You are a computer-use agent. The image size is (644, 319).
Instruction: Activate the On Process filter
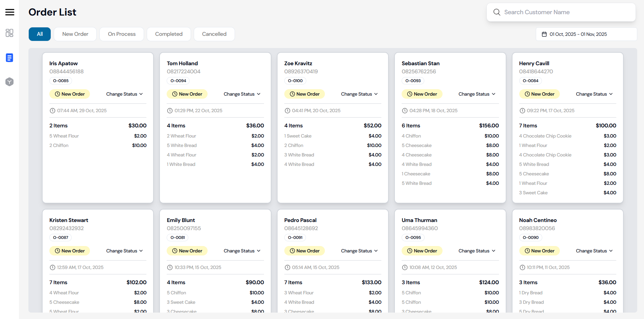tap(121, 34)
